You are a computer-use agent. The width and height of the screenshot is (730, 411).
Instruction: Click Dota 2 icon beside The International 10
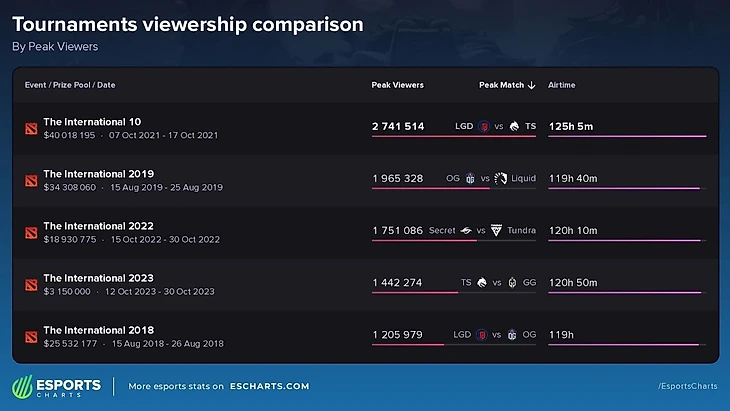coord(31,128)
